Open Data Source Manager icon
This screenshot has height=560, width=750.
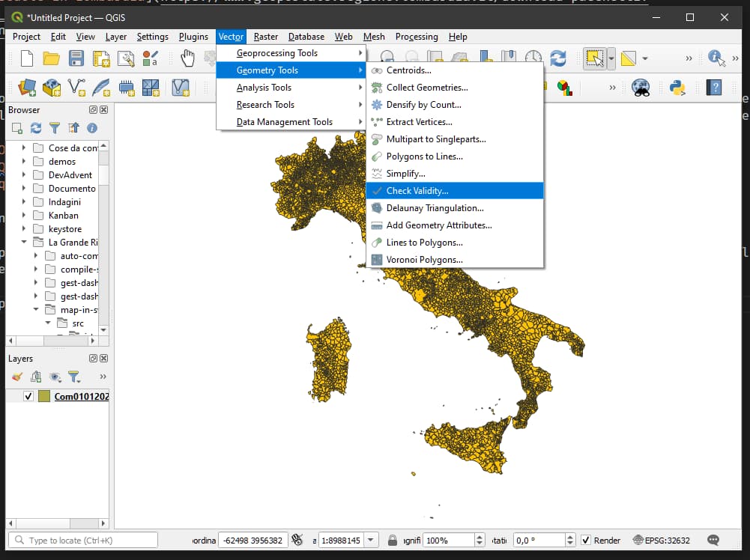point(27,88)
